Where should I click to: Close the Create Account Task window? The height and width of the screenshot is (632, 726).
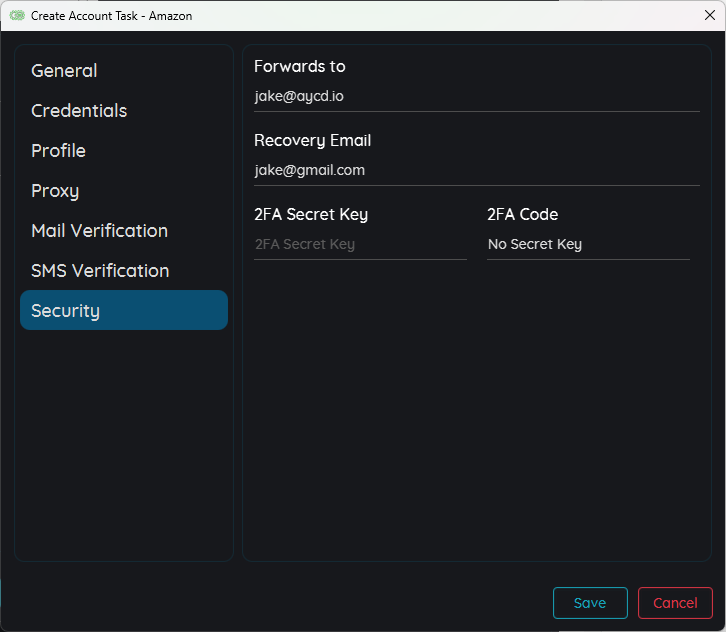709,15
